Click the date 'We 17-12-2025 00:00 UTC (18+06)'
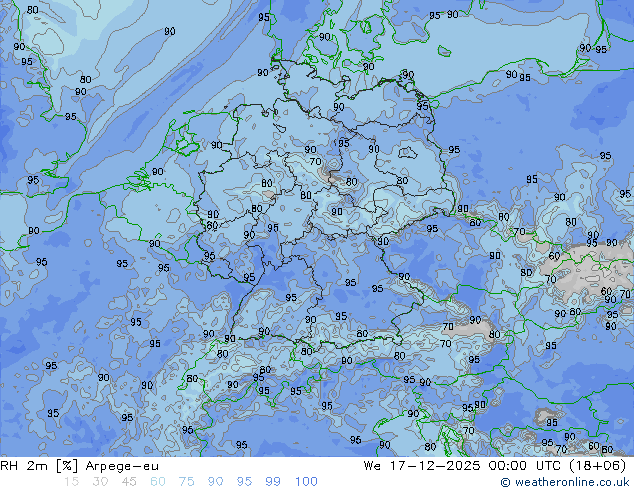The image size is (634, 490). click(x=495, y=466)
